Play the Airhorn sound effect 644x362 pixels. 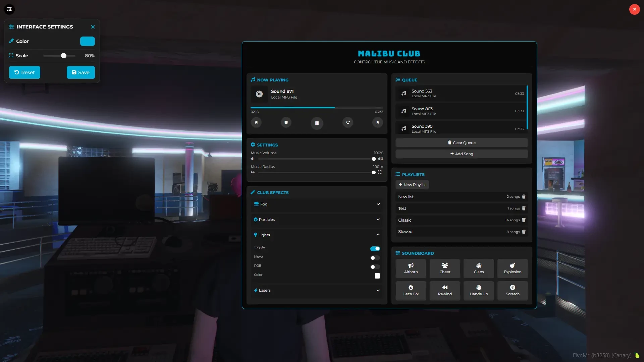coord(411,268)
